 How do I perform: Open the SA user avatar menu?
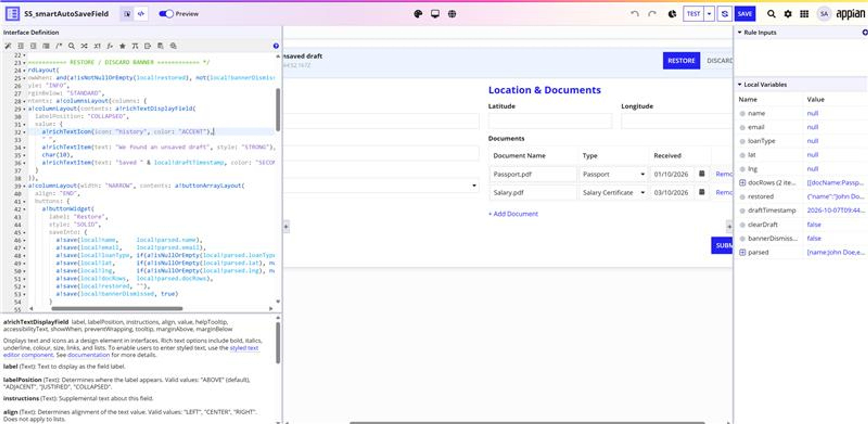tap(824, 14)
